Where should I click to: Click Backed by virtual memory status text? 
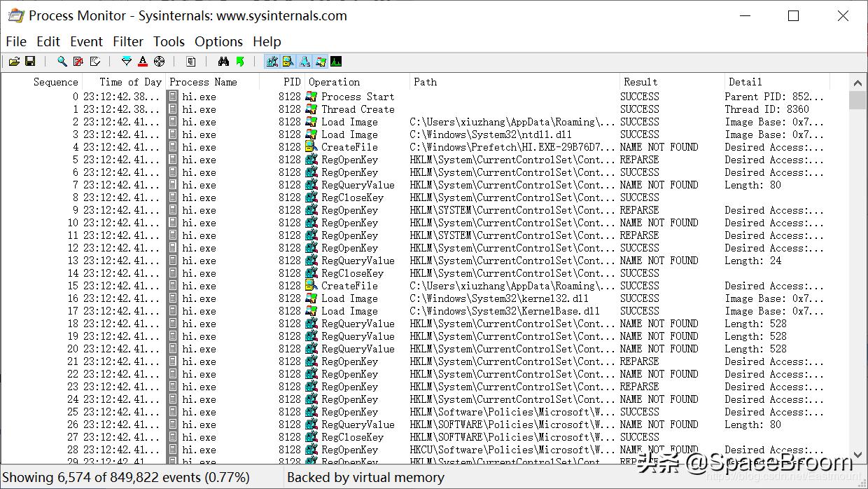point(365,478)
